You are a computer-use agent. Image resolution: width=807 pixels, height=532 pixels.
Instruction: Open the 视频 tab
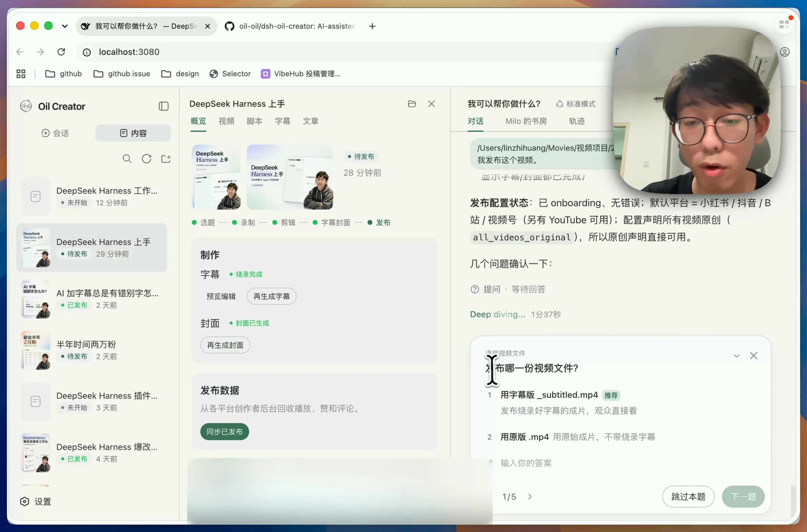coord(226,121)
